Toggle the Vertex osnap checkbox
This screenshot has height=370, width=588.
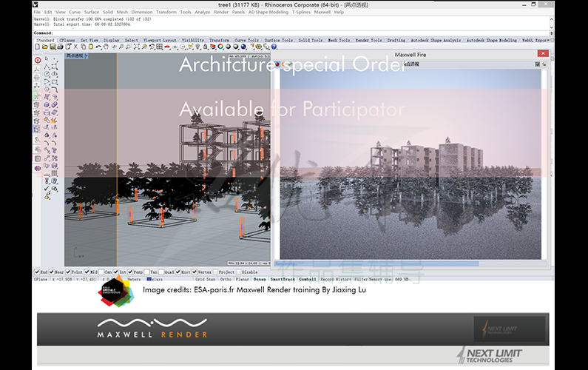point(195,272)
